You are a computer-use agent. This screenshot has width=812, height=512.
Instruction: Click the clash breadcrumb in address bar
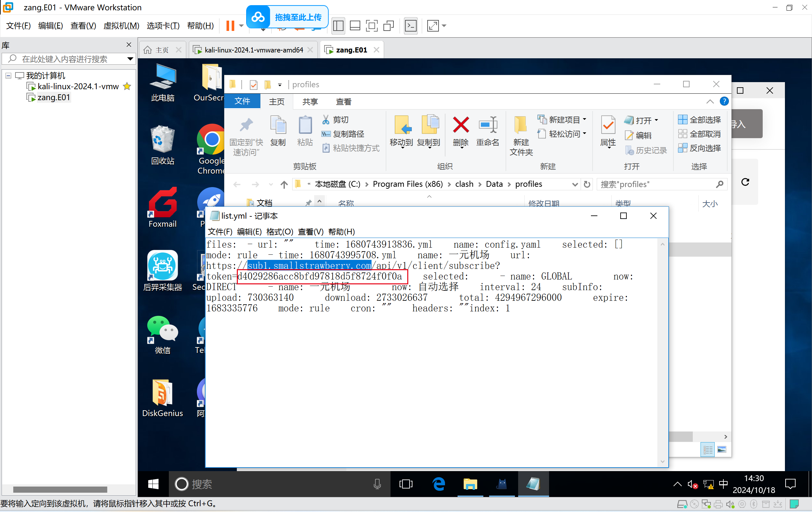tap(464, 184)
